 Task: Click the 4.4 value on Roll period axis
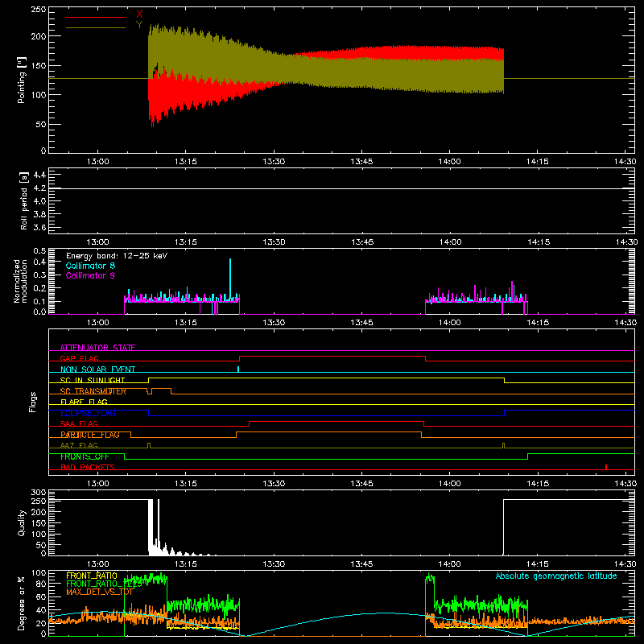click(x=39, y=175)
